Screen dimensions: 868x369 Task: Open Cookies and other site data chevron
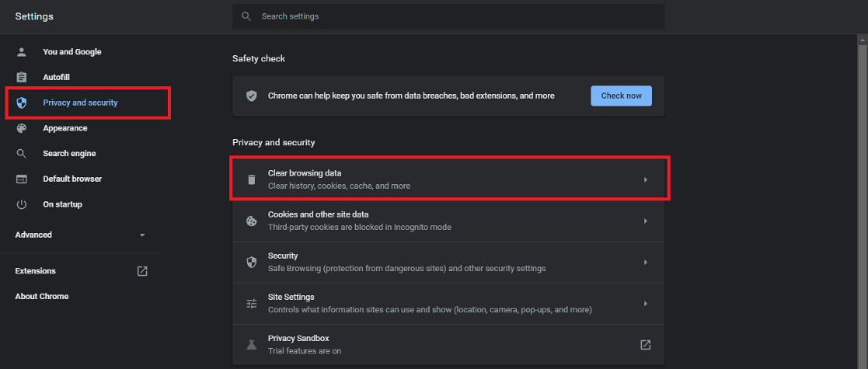tap(646, 221)
